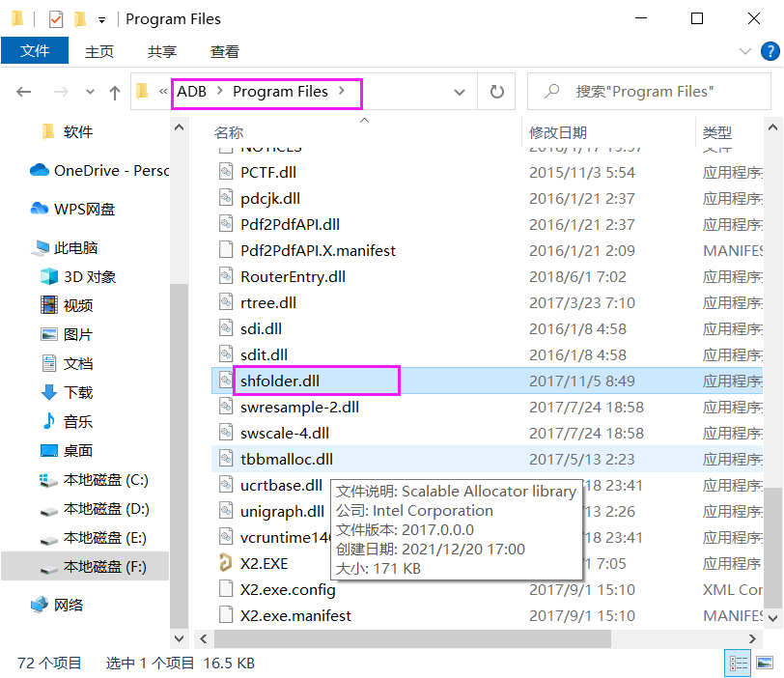The image size is (784, 678).
Task: Switch to details view in the status bar
Action: click(x=738, y=663)
